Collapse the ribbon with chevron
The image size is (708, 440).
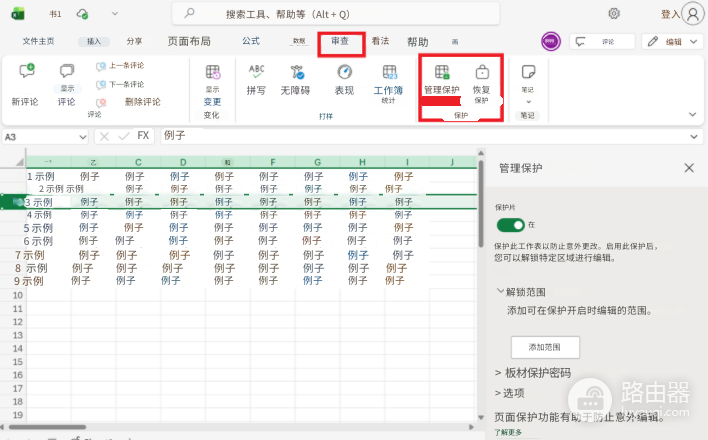[x=693, y=114]
